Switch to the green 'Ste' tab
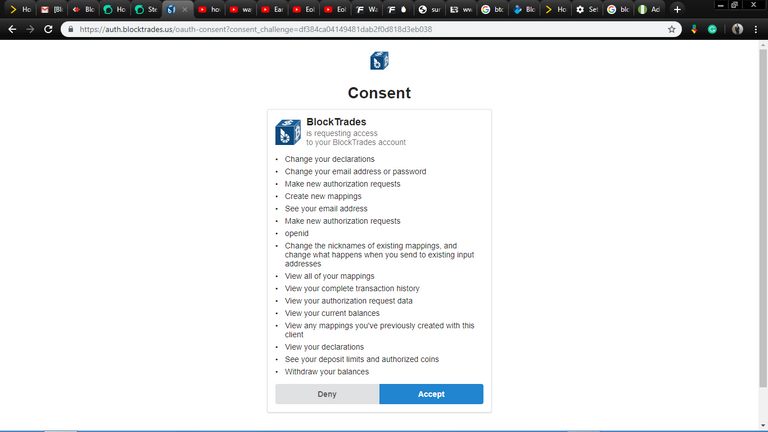The image size is (768, 432). tap(145, 9)
